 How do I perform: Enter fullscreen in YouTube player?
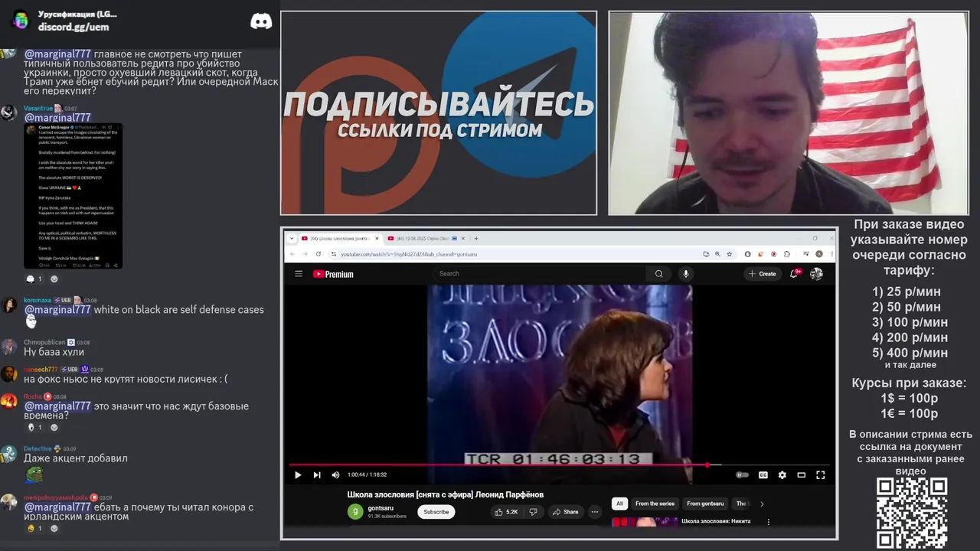pos(820,475)
